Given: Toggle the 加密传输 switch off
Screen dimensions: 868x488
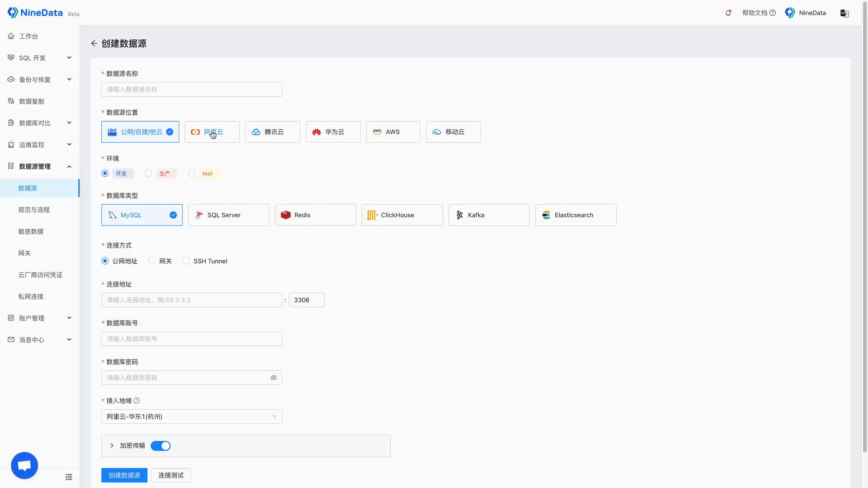Looking at the screenshot, I should coord(160,446).
